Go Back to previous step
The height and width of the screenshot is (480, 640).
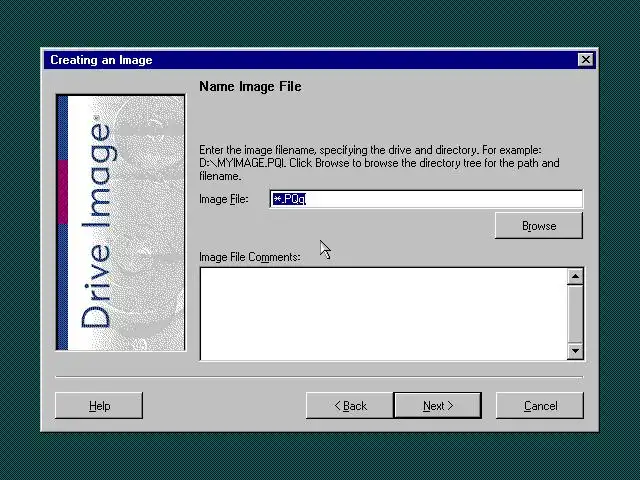(x=350, y=406)
